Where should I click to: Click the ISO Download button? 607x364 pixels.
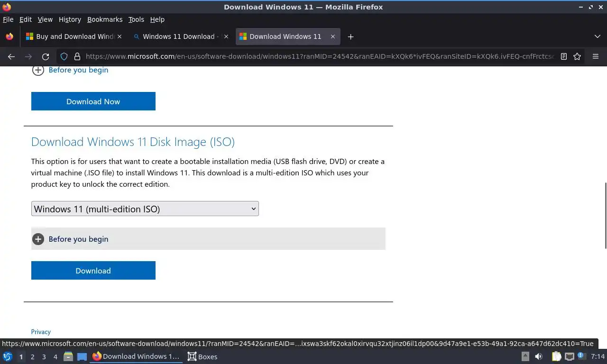(x=93, y=270)
